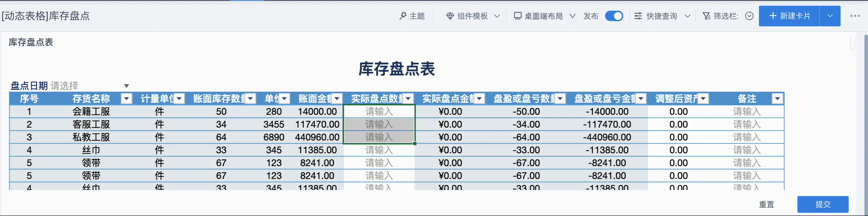
Task: Expand the 实际盘点数量 column filter dropdown
Action: pos(408,99)
